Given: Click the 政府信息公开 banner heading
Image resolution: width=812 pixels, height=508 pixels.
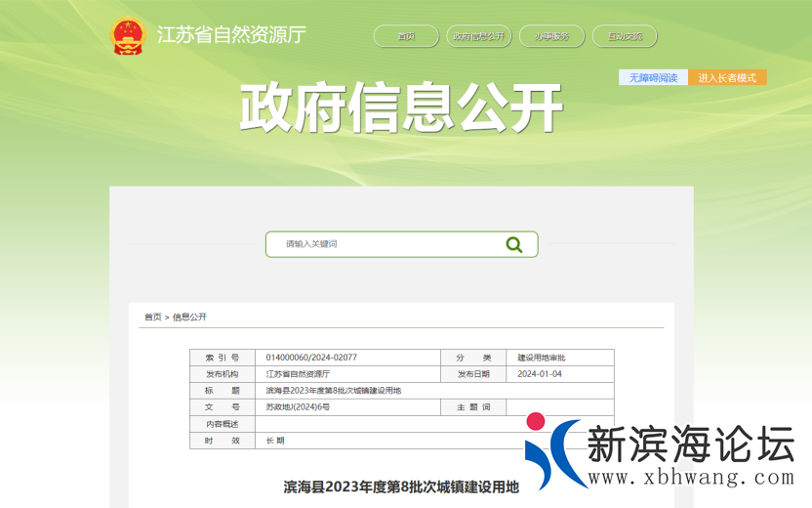Looking at the screenshot, I should point(401,106).
